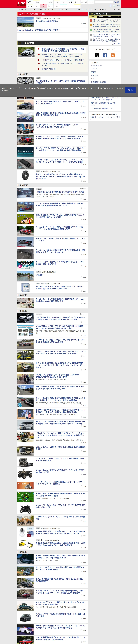Select the 24時間 ranking tab
The image size is (138, 644).
(101, 17)
